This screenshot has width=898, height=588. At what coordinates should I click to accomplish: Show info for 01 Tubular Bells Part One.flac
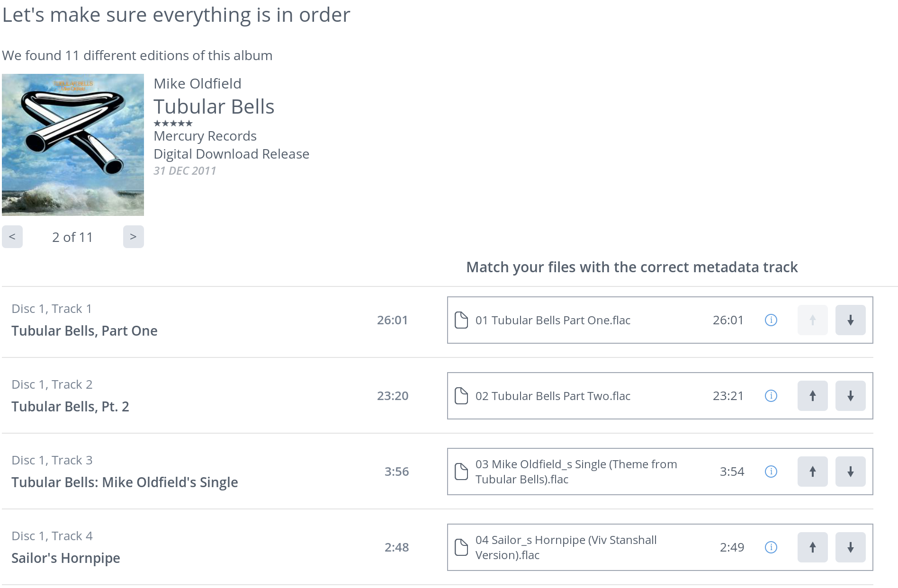click(771, 320)
